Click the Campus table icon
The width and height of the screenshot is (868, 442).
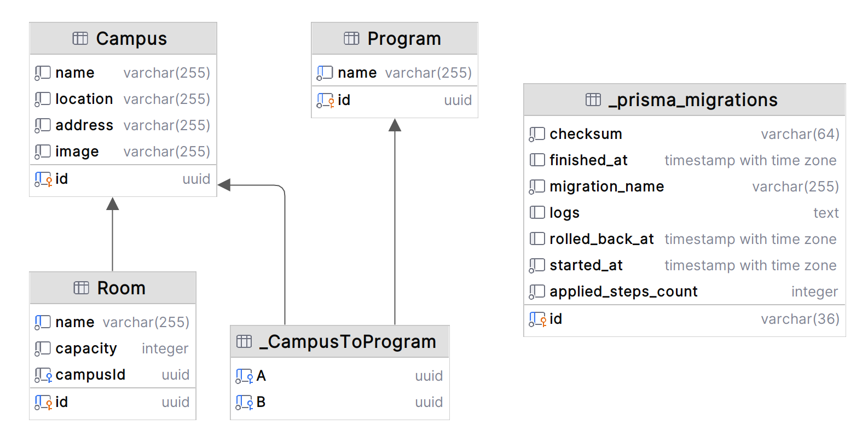(x=80, y=38)
